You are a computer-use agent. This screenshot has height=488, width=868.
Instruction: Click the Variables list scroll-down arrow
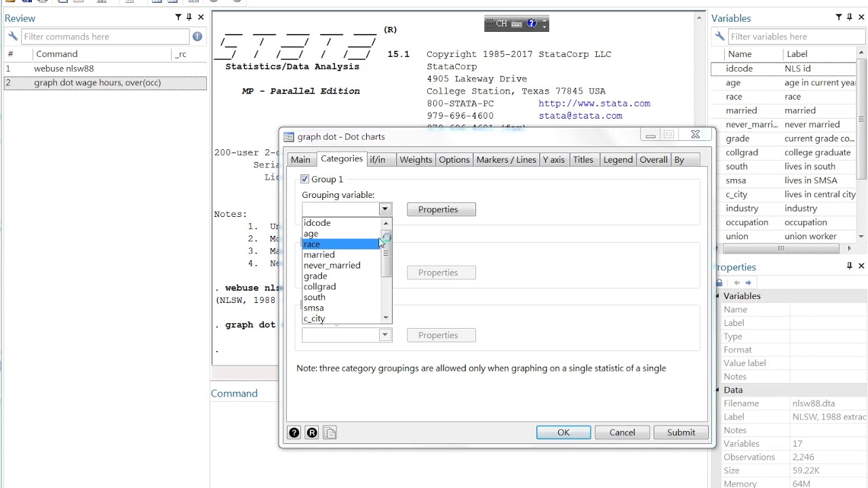862,237
